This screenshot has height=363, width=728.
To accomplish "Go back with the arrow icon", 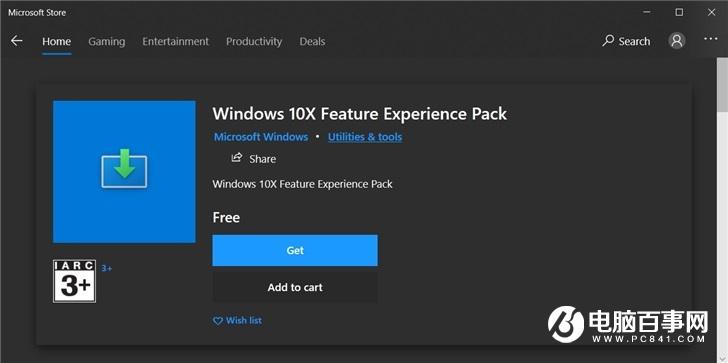I will (x=17, y=41).
